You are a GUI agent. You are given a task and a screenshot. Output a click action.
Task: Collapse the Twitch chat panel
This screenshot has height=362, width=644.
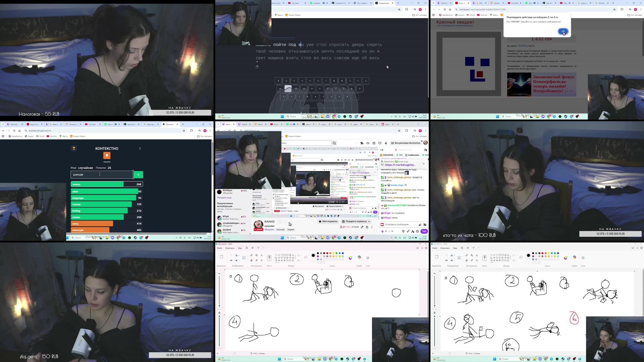click(382, 150)
